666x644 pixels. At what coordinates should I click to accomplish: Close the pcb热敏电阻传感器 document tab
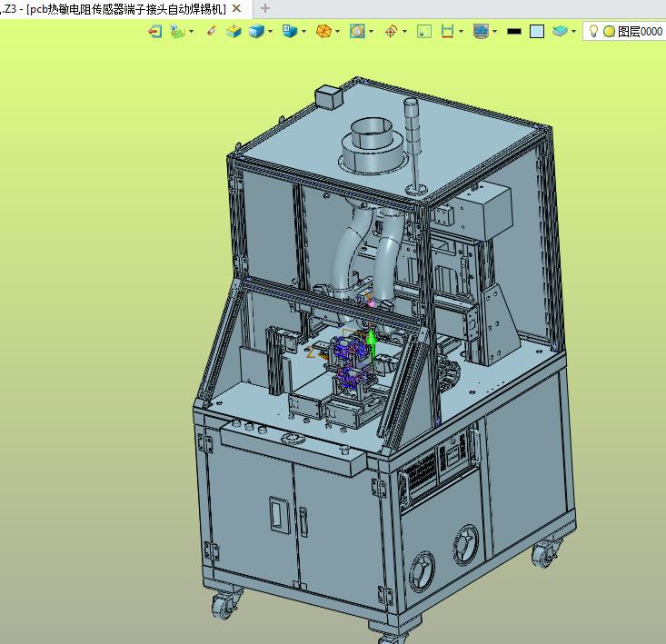[236, 8]
